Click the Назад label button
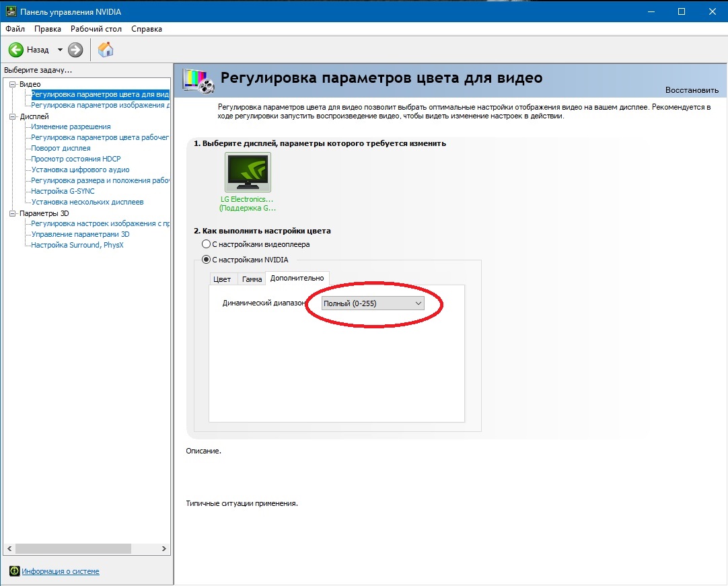Viewport: 728px width, 586px height. pyautogui.click(x=38, y=50)
